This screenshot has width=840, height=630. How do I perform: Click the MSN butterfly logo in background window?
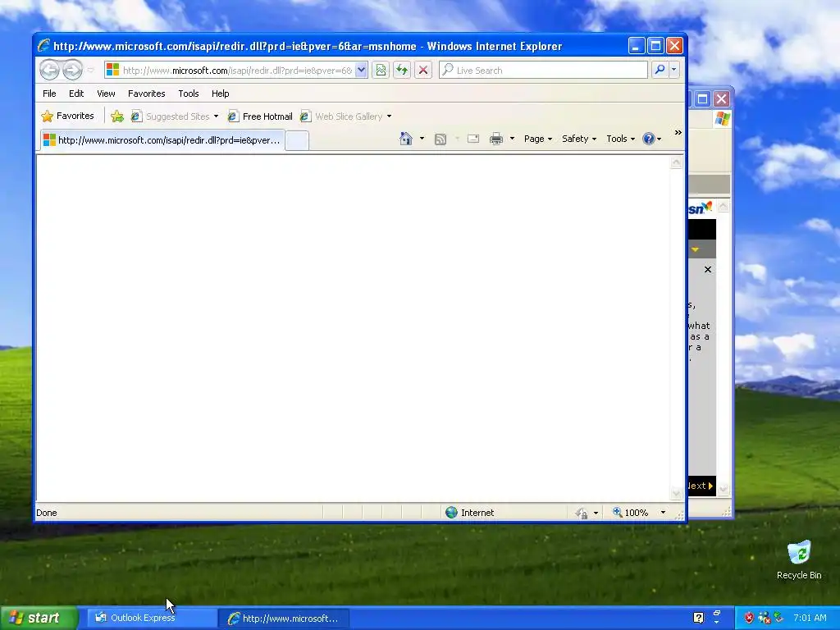coord(701,208)
